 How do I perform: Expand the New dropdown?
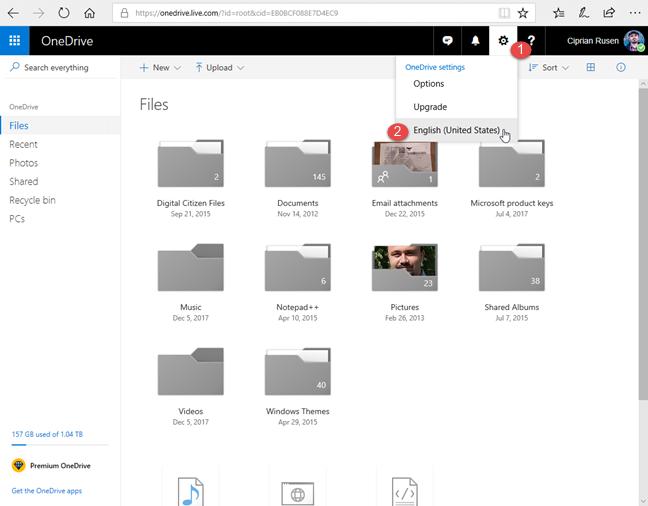(x=160, y=68)
